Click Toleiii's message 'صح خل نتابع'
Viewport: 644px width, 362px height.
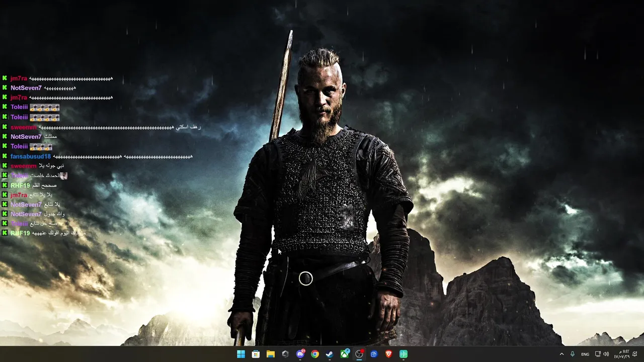pyautogui.click(x=44, y=224)
